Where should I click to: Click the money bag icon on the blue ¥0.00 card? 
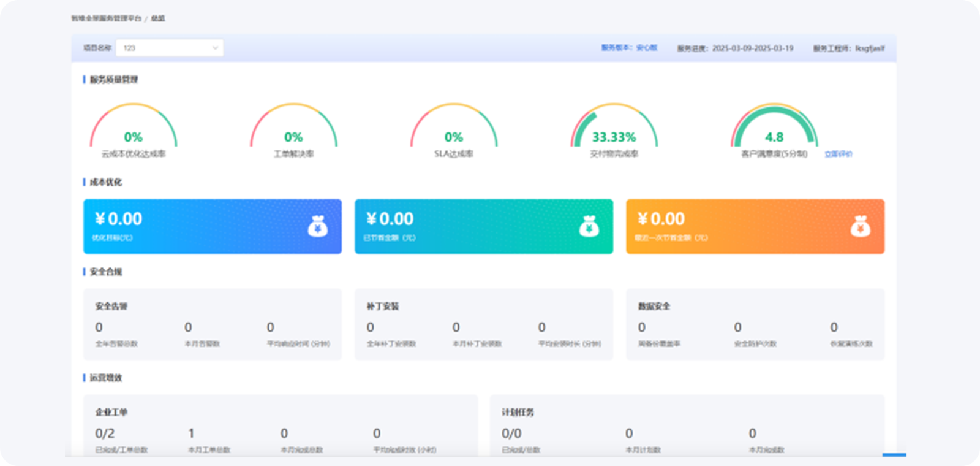[317, 226]
